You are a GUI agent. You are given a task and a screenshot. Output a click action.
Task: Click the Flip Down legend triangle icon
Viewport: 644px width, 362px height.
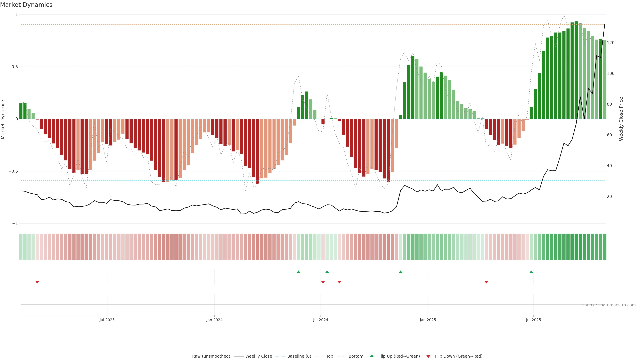428,356
